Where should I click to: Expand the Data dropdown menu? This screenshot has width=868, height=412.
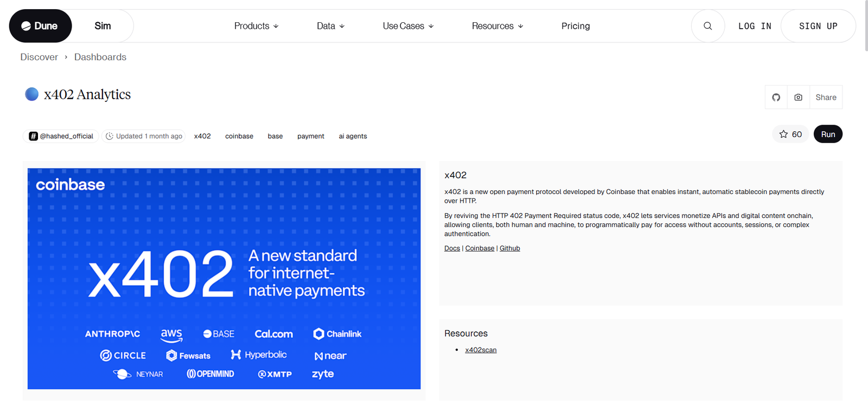coord(330,26)
